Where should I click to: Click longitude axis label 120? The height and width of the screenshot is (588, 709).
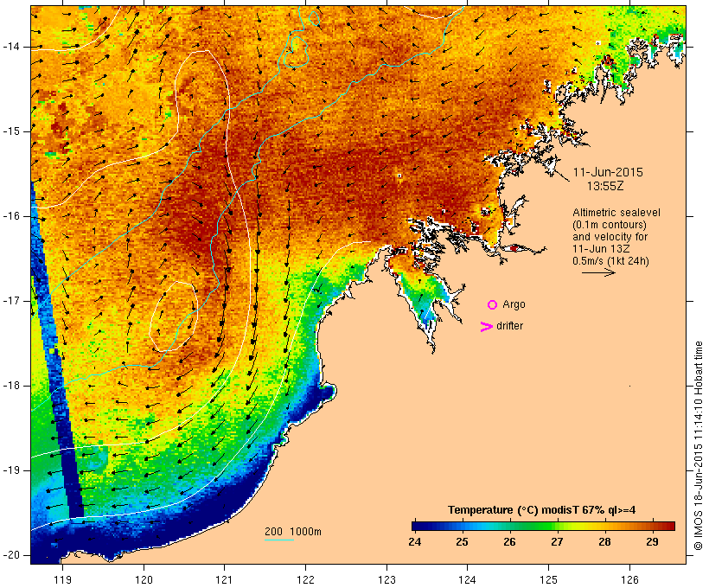[x=144, y=580]
